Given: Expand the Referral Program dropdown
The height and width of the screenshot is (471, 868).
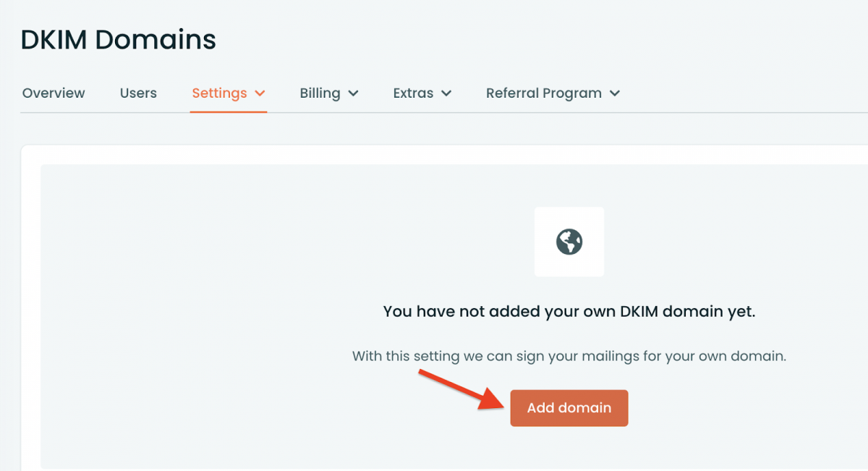Looking at the screenshot, I should pyautogui.click(x=614, y=93).
